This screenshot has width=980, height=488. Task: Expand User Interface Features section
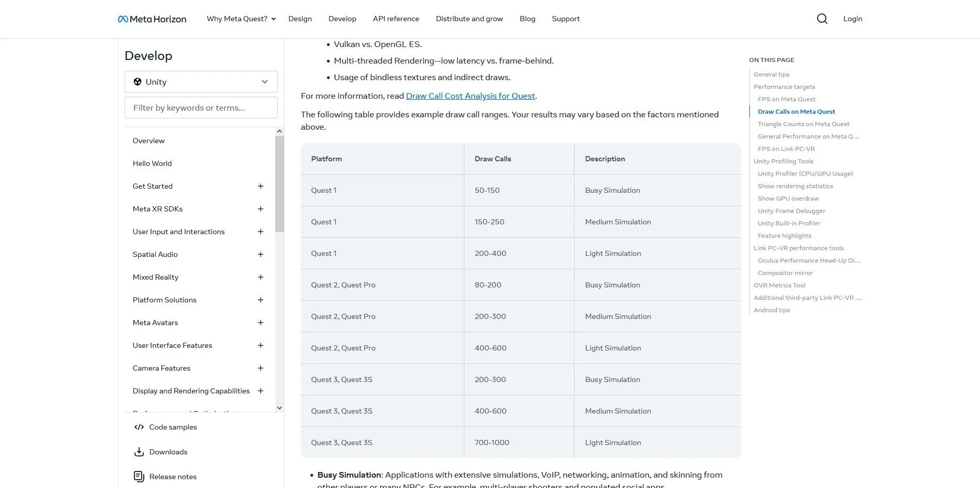tap(261, 345)
